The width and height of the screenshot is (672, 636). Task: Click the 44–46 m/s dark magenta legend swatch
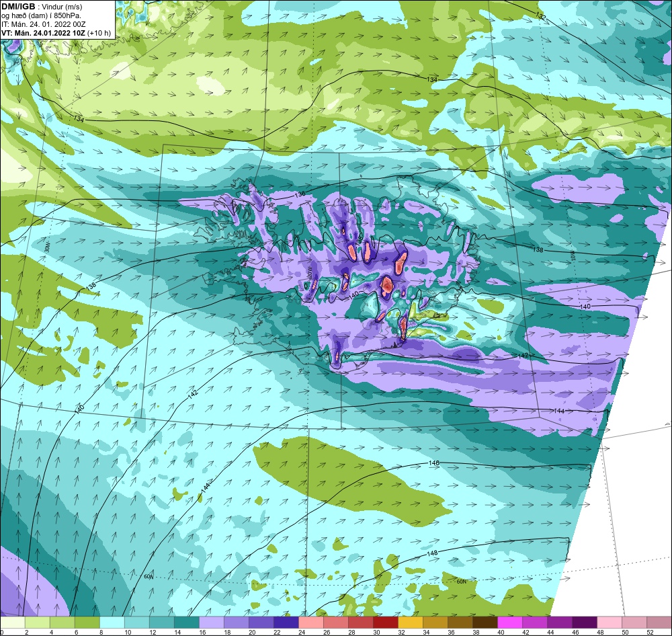[560, 623]
